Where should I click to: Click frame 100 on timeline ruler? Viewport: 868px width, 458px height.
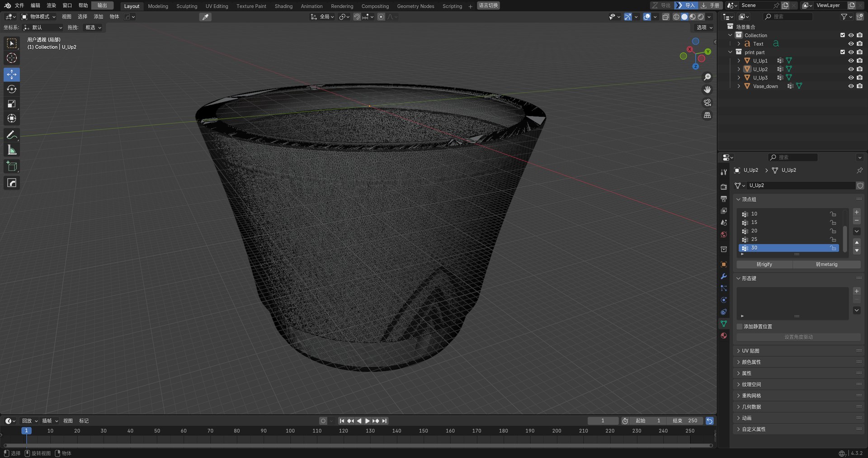click(x=290, y=431)
